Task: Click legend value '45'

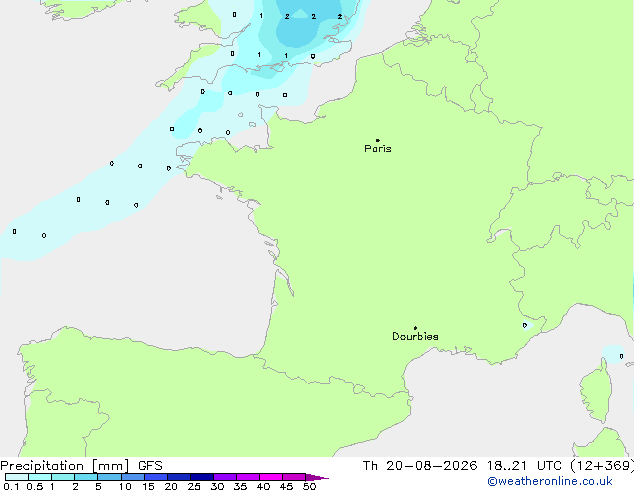Action: 286,486
